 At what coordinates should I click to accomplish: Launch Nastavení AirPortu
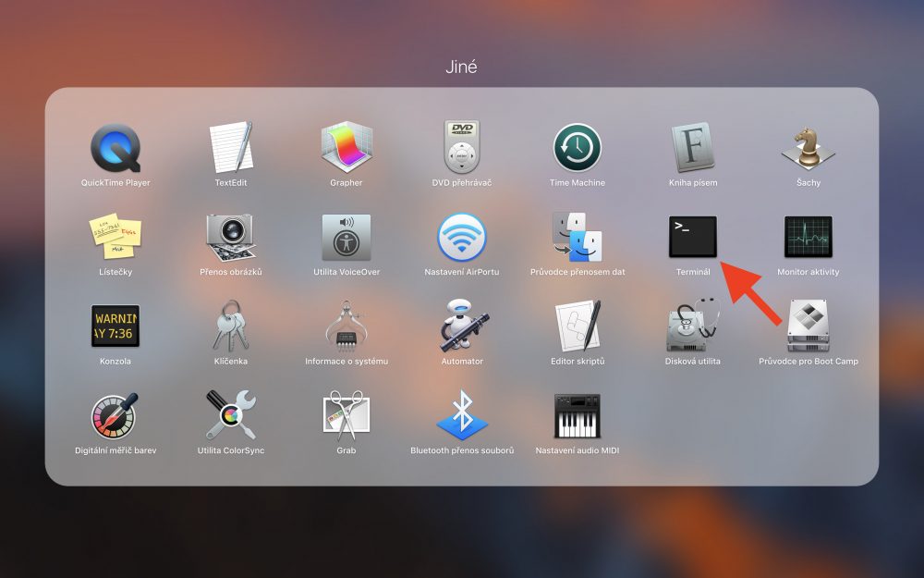[462, 238]
